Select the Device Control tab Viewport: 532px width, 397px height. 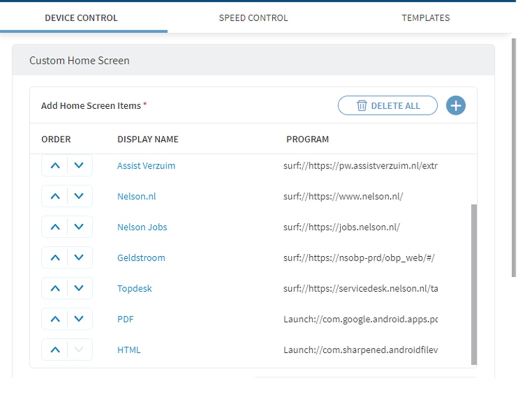click(x=81, y=18)
